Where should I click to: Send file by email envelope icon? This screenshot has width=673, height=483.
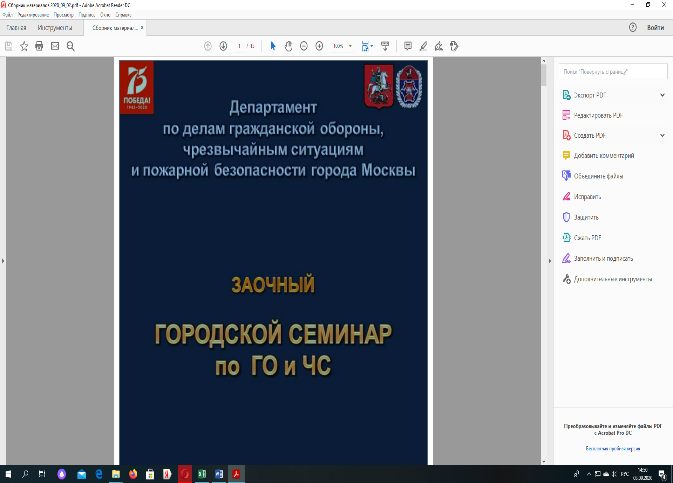[x=55, y=46]
